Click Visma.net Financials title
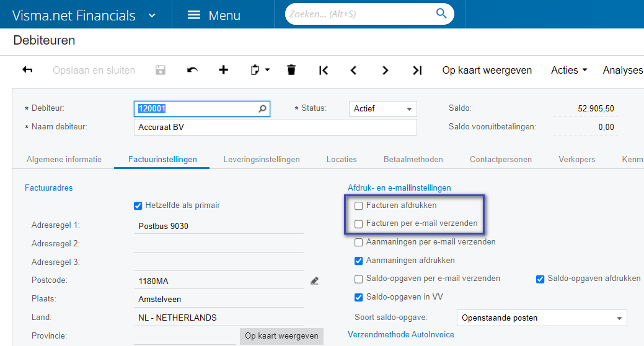The image size is (644, 346). [74, 15]
